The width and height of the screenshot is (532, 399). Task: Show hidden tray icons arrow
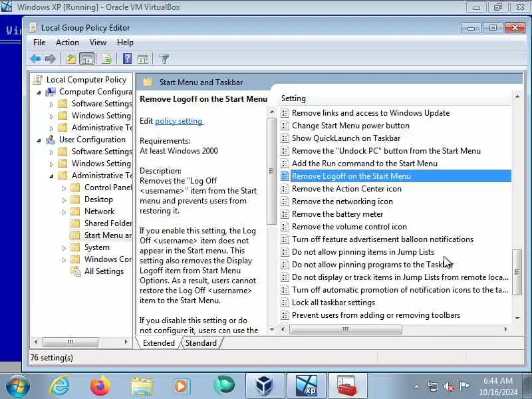417,386
